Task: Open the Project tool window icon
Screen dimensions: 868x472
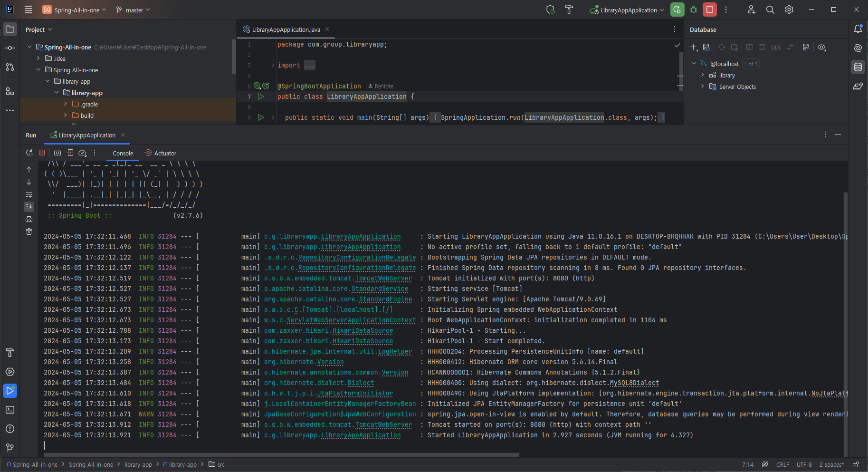Action: [x=10, y=29]
